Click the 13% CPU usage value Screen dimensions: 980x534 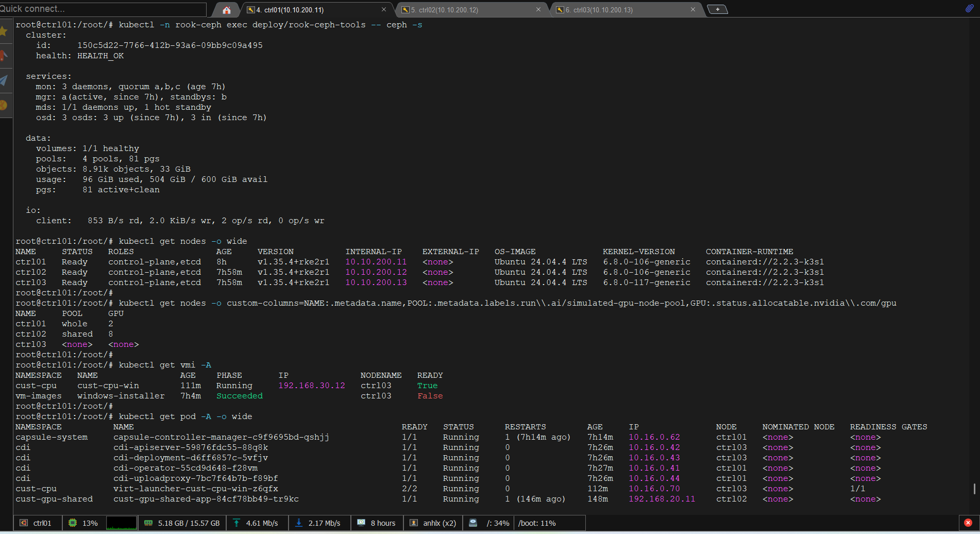(x=90, y=523)
